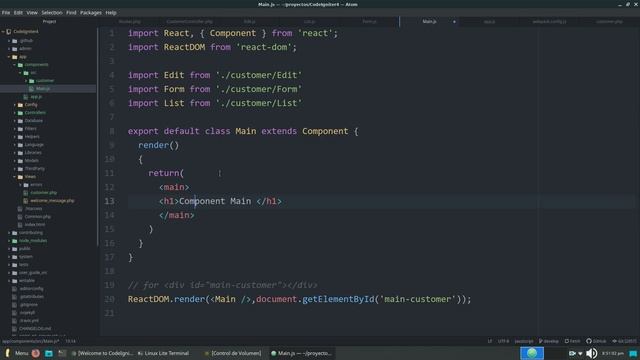Open welcome_message.php in Views
The image size is (640, 360).
52,201
